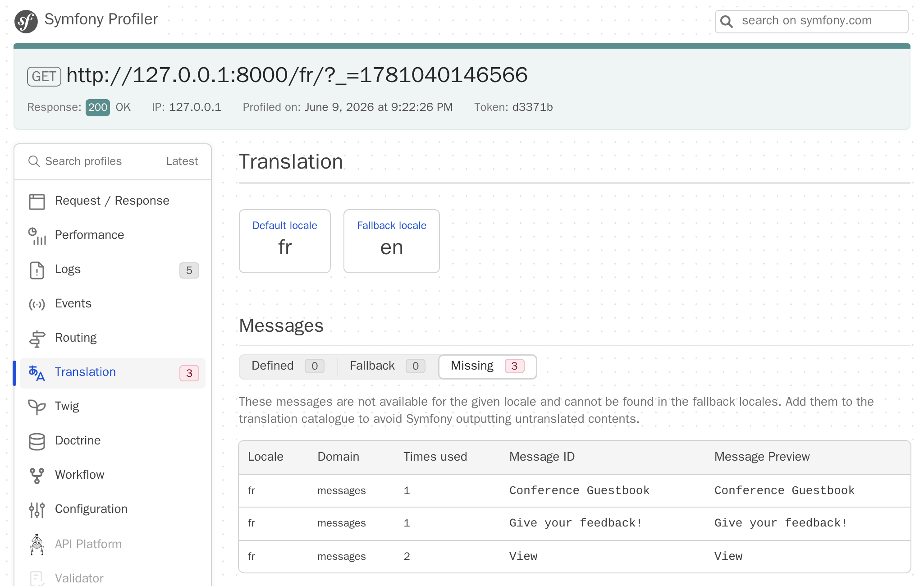Click the Latest profile link
The image size is (924, 586).
click(x=182, y=161)
